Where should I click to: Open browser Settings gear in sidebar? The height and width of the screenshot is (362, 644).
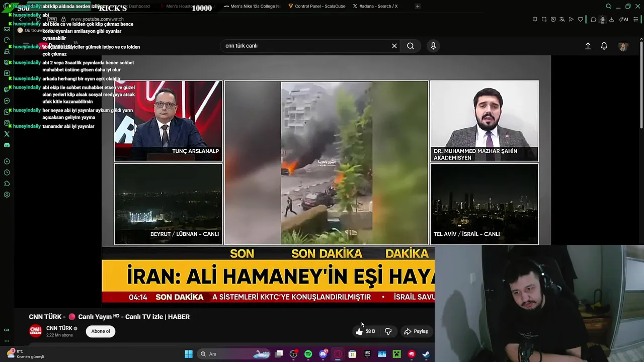(x=7, y=195)
